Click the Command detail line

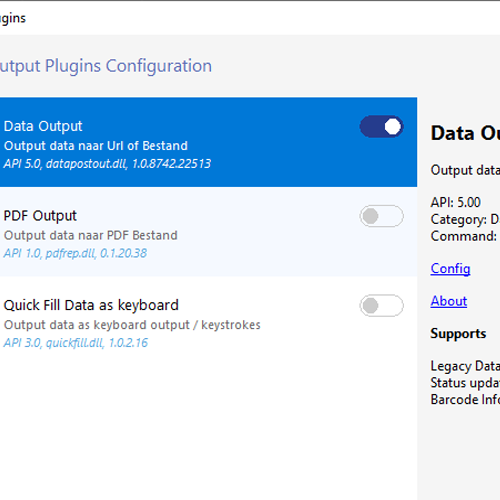[x=464, y=236]
